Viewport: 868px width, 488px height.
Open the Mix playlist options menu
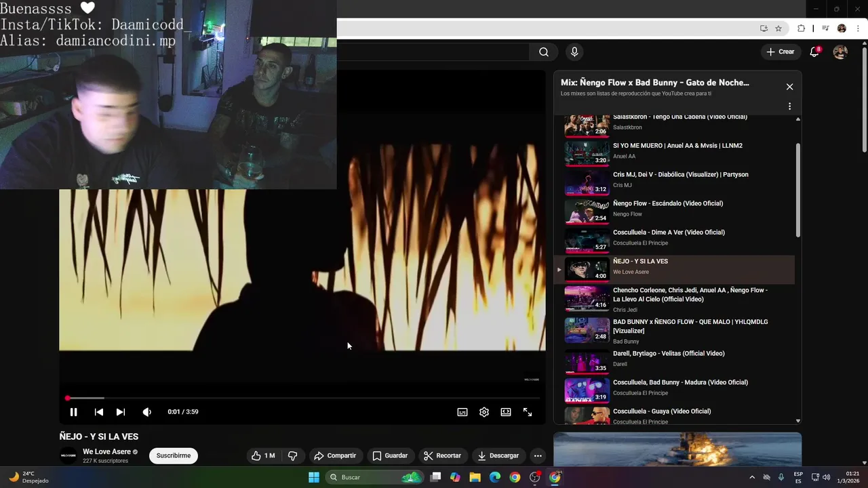click(x=789, y=106)
